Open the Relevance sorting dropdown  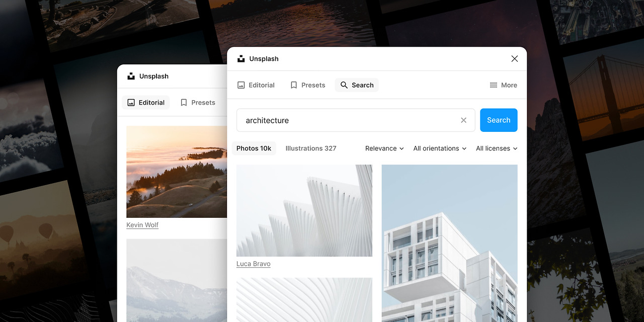point(384,148)
